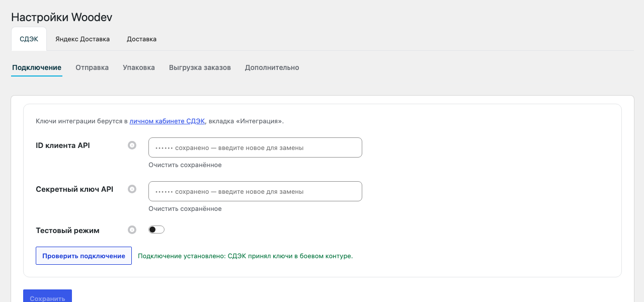The height and width of the screenshot is (302, 644).
Task: Open the Отправка sub-tab
Action: click(x=92, y=67)
